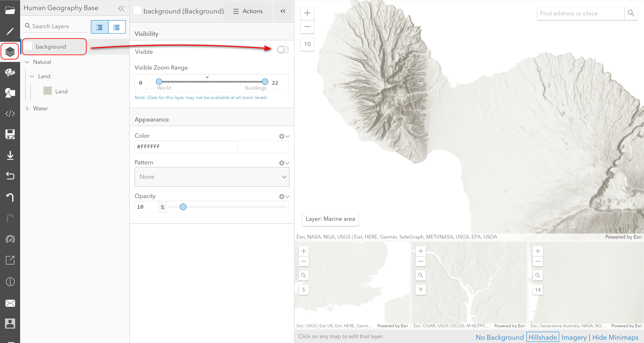Screen dimensions: 644x343
Task: Open the performance gauge icon in sidebar
Action: click(10, 239)
